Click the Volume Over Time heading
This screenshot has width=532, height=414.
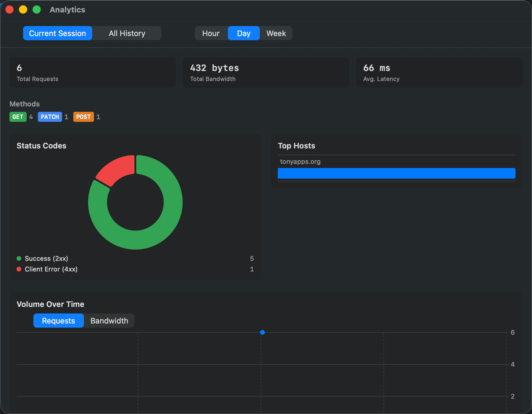coord(51,304)
